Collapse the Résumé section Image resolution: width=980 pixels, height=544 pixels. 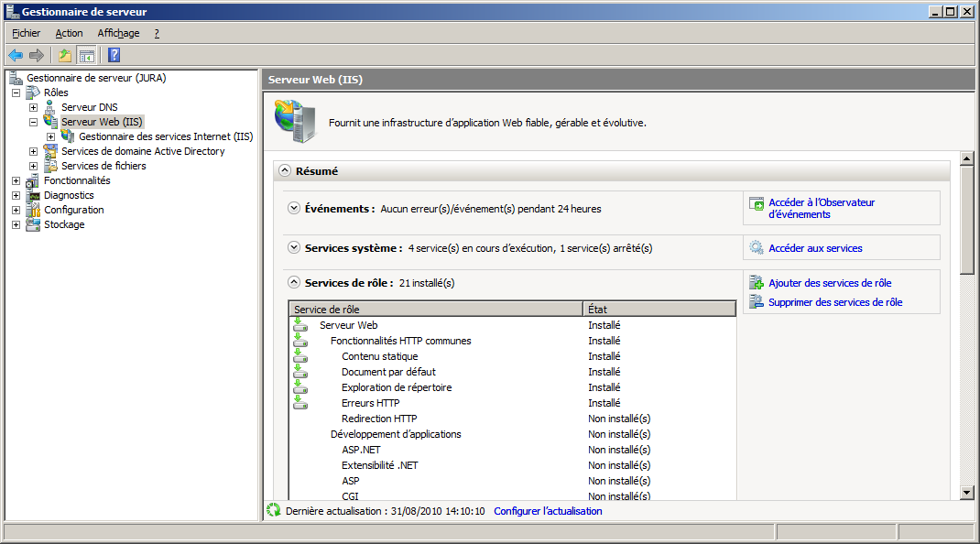point(286,171)
